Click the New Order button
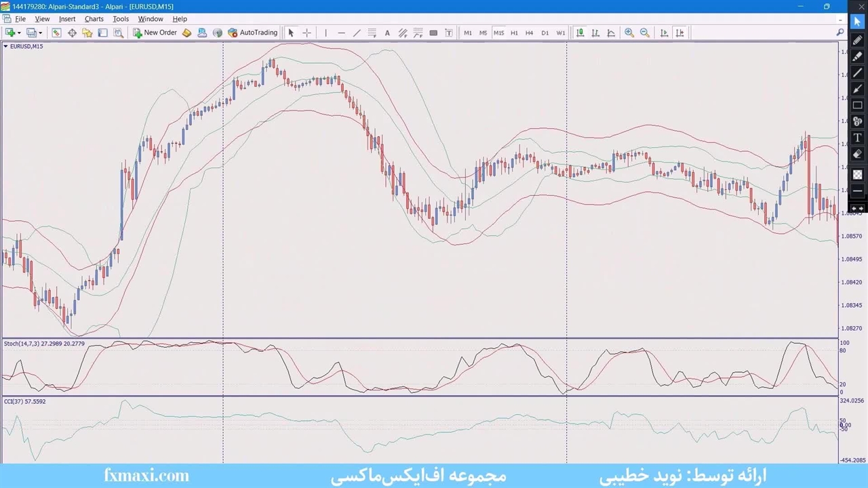 point(155,33)
